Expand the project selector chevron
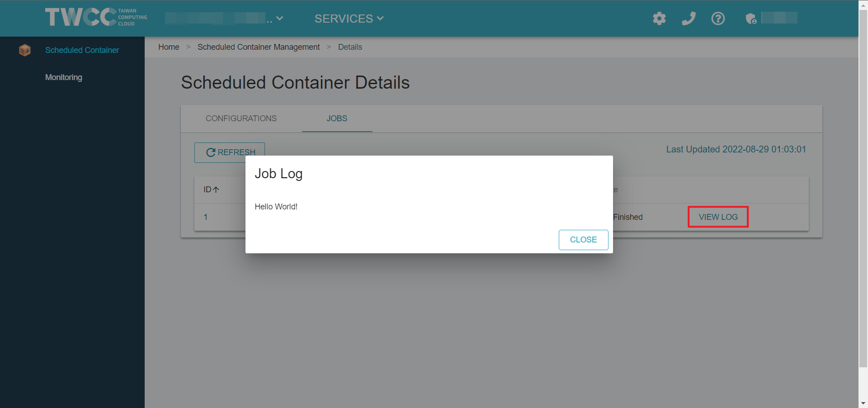 pos(279,19)
